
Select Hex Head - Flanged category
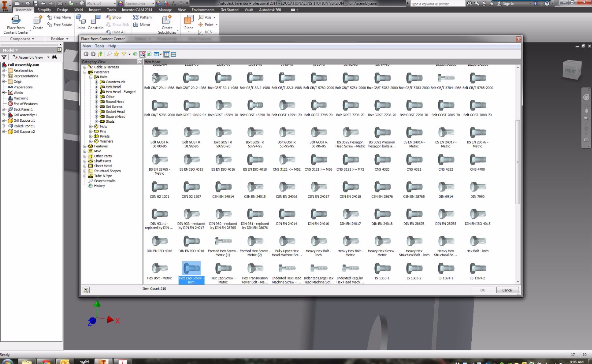121,92
